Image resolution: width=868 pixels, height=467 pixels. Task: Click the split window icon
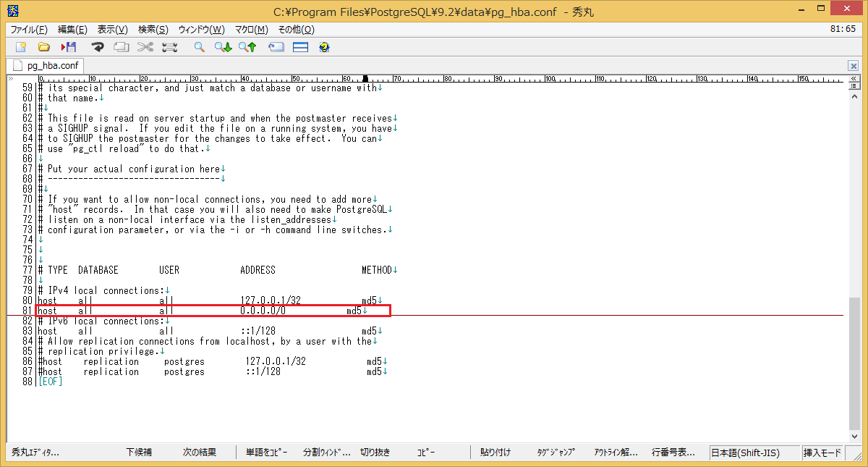(301, 47)
